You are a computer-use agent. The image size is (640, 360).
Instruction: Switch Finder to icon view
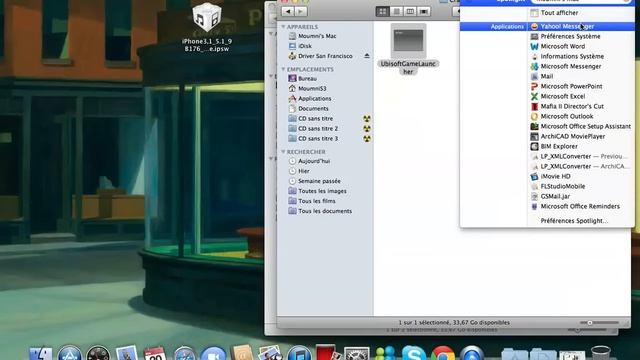pyautogui.click(x=382, y=11)
